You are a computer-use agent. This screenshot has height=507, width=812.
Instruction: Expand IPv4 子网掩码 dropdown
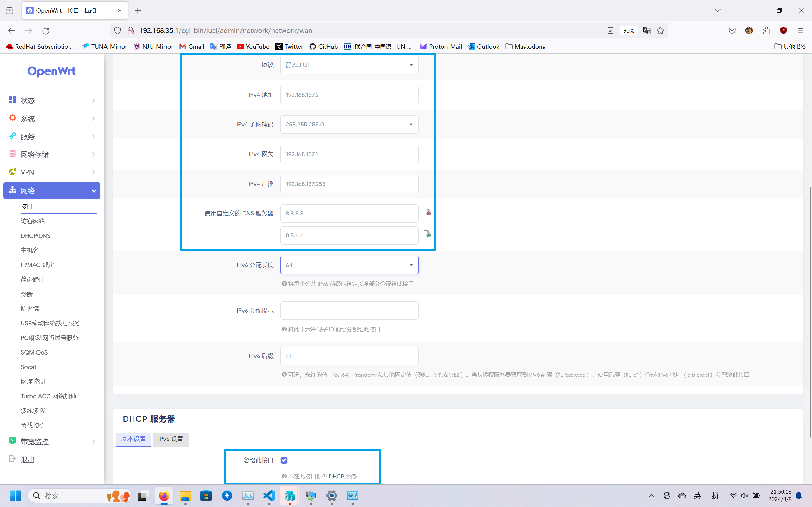coord(410,124)
